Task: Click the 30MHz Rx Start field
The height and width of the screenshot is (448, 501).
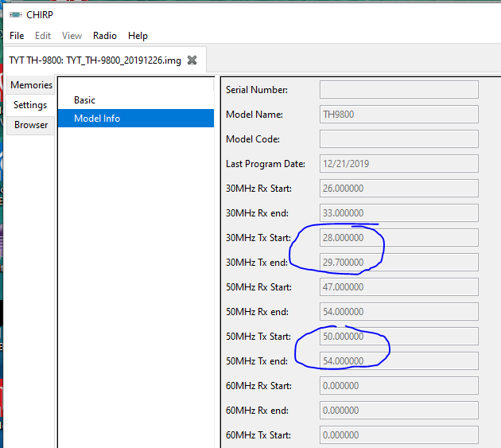Action: tap(398, 188)
